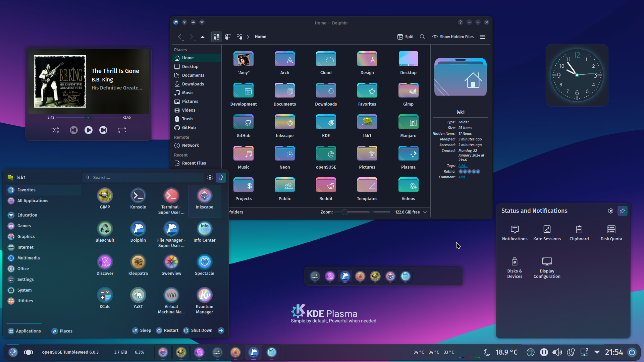Expand more leave options arrow in launcher
Image resolution: width=644 pixels, height=362 pixels.
coord(221,330)
